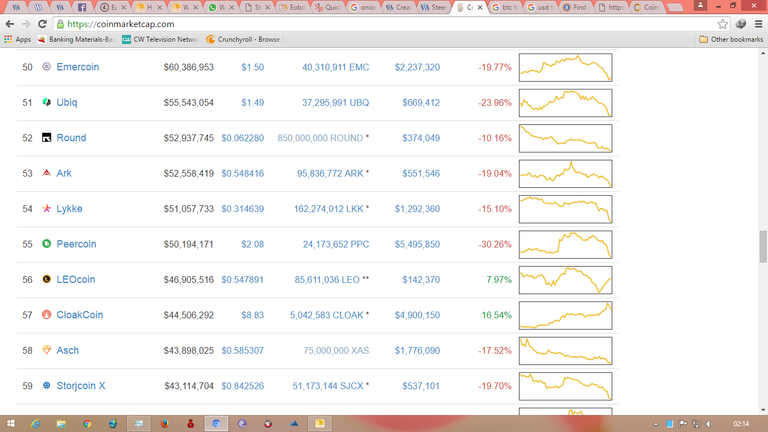Launch Firefox from the taskbar
The width and height of the screenshot is (768, 432).
(x=165, y=424)
